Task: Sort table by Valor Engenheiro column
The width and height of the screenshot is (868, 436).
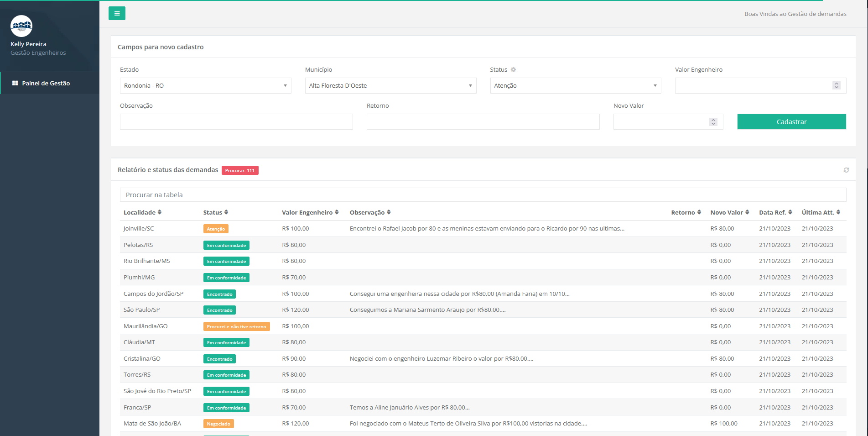Action: pyautogui.click(x=310, y=212)
